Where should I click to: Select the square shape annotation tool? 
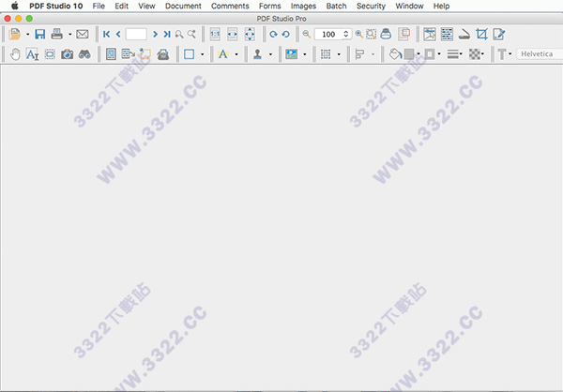click(x=190, y=54)
